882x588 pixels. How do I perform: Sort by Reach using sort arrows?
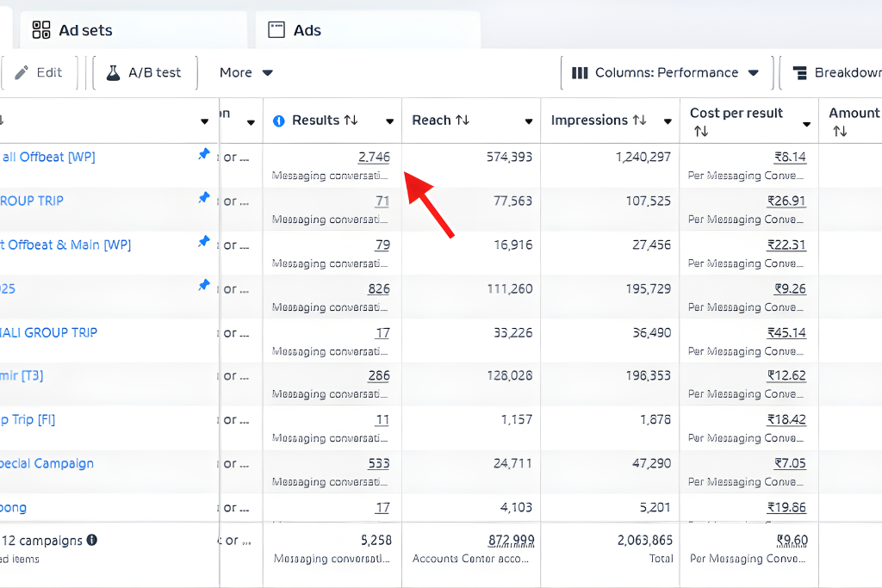pos(463,121)
